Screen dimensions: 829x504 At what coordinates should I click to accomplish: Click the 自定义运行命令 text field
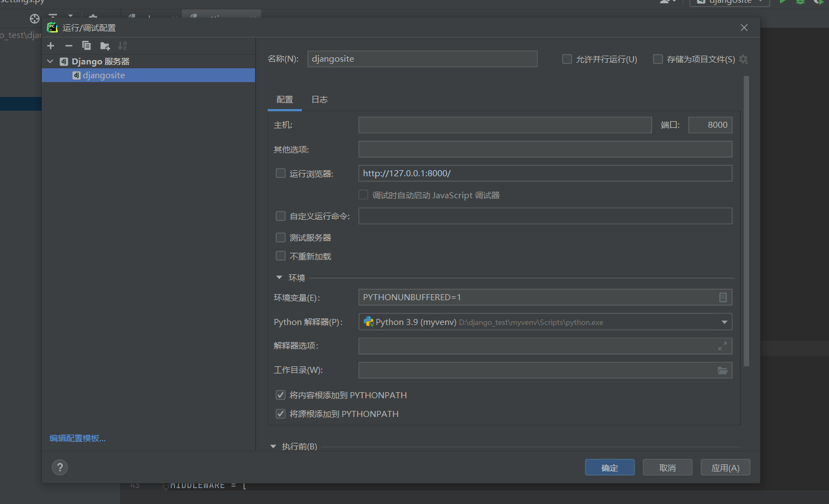[x=545, y=216]
